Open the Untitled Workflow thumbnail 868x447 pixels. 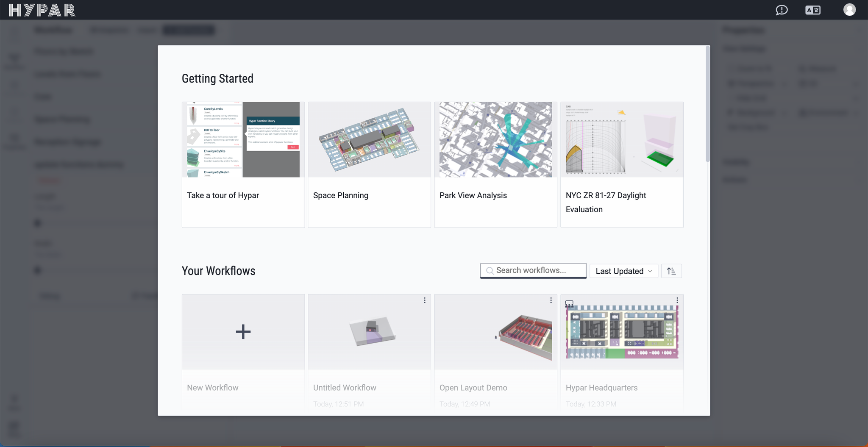coord(369,332)
